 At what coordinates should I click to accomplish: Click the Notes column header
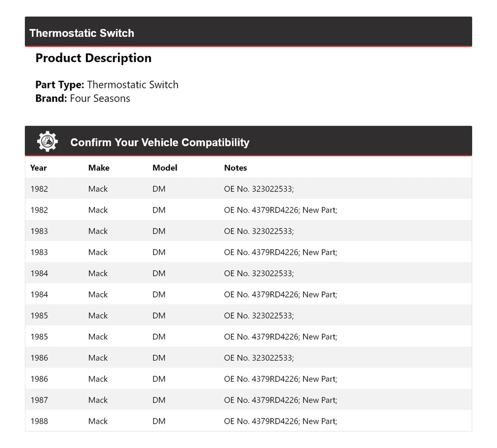click(236, 168)
